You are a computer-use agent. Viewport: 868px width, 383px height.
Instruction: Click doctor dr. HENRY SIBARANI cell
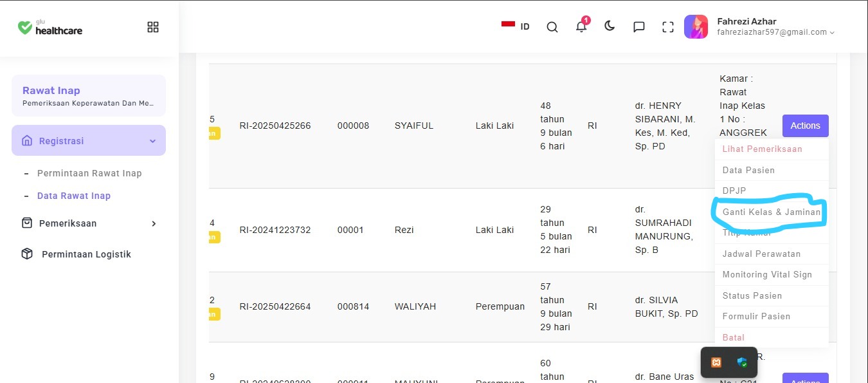point(665,126)
